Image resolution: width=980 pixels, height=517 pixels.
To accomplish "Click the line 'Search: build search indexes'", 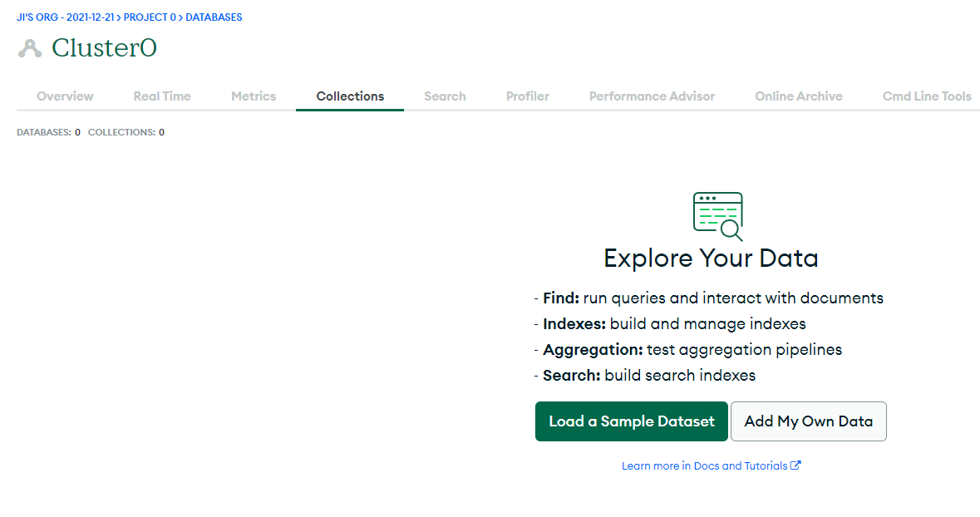I will point(645,375).
